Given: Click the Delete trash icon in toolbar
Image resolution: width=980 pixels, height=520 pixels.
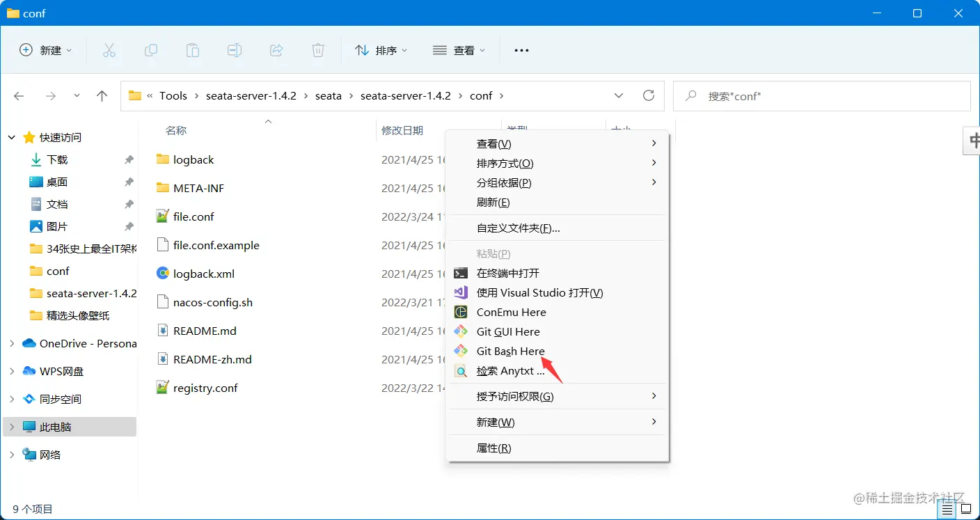Looking at the screenshot, I should pyautogui.click(x=318, y=50).
